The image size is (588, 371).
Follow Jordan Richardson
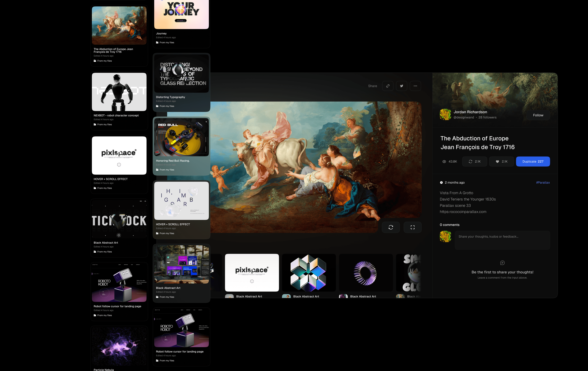pyautogui.click(x=538, y=115)
